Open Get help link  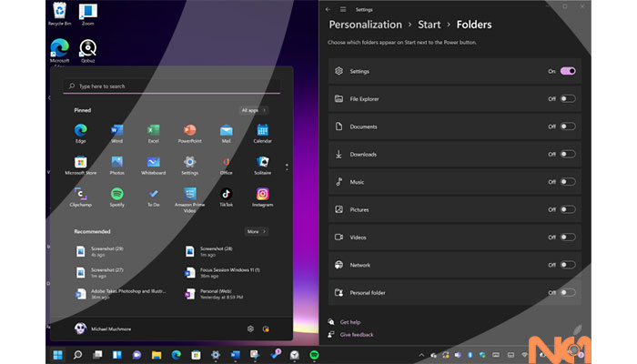(350, 322)
